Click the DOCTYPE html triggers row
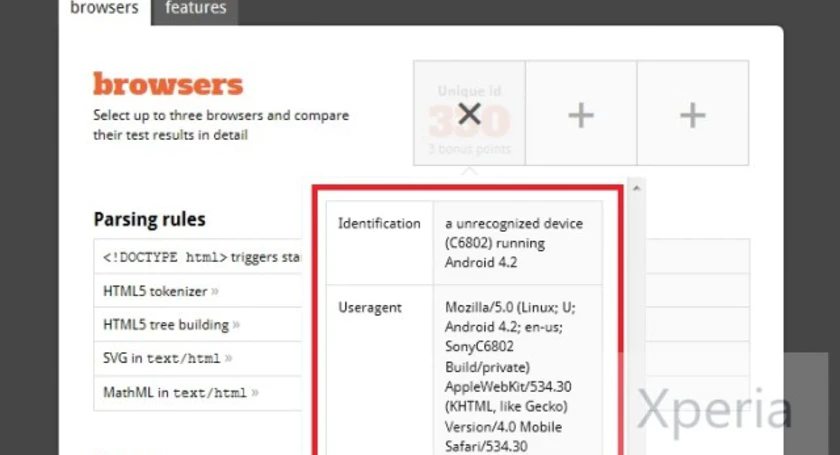This screenshot has height=455, width=840. (198, 257)
